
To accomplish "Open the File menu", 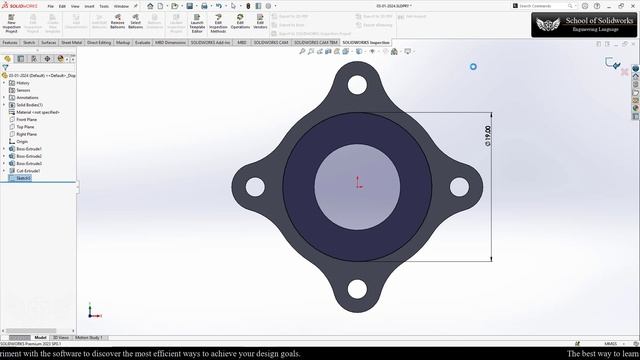I will point(51,7).
